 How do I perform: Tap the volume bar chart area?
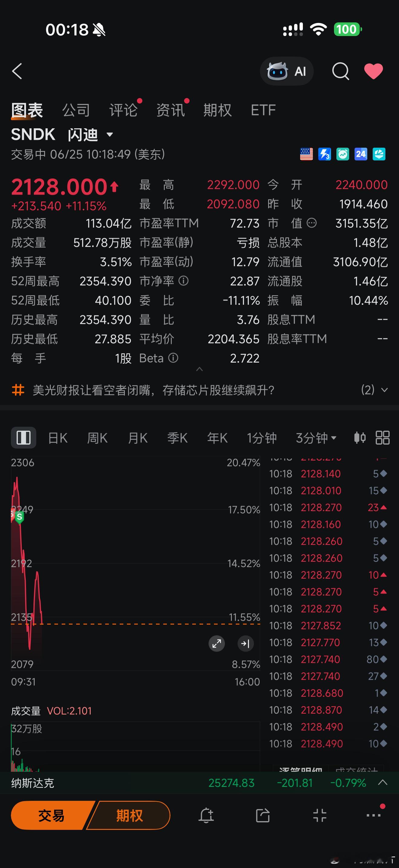coord(135,746)
